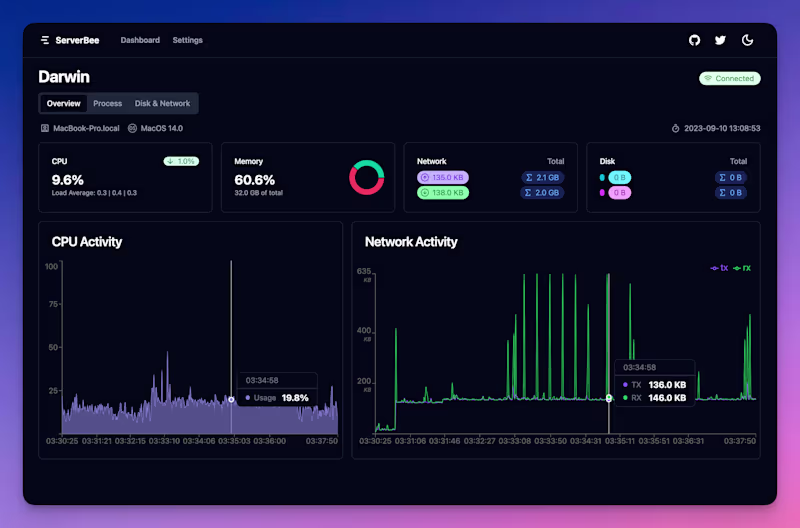This screenshot has width=800, height=528.
Task: Switch to the Process tab
Action: point(108,104)
